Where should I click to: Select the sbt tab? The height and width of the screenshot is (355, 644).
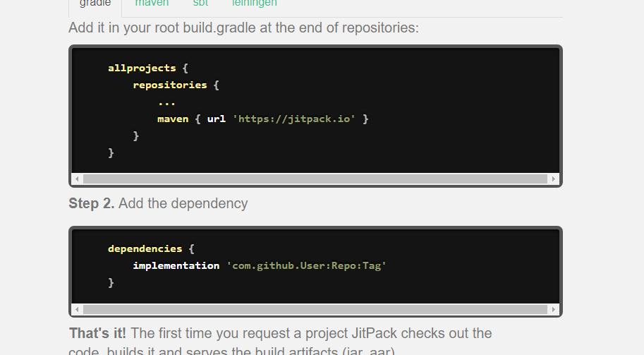click(x=200, y=4)
